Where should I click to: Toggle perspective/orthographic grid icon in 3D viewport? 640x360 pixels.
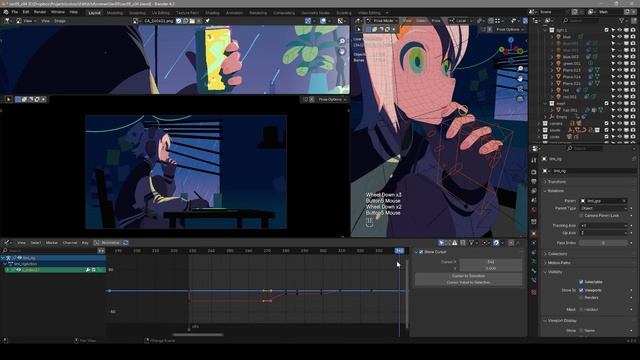pyautogui.click(x=520, y=99)
